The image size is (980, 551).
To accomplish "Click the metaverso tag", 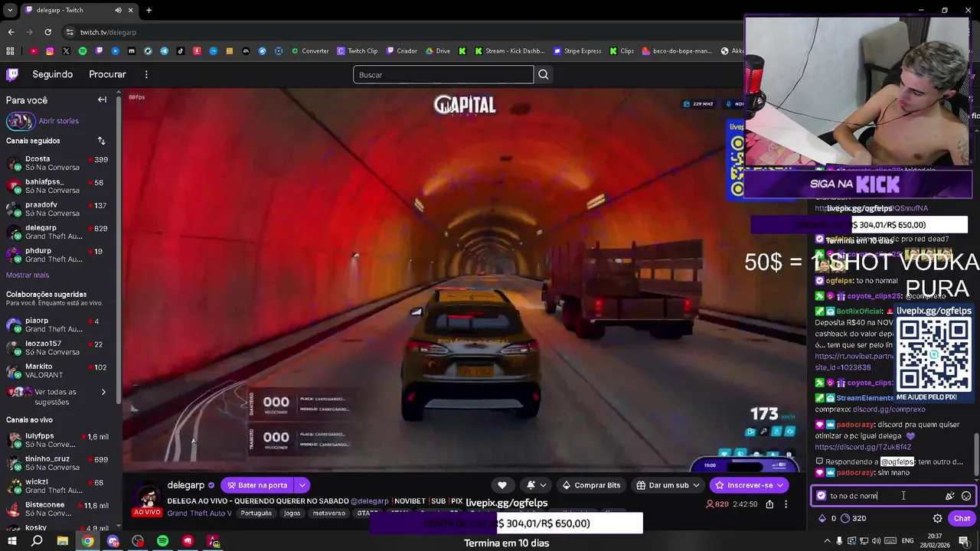I will [328, 514].
